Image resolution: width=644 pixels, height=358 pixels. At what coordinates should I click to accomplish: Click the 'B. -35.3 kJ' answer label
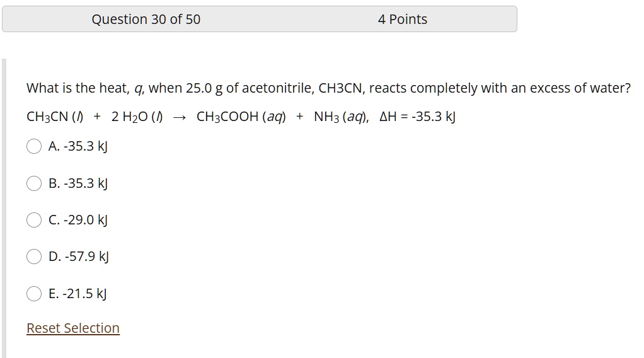click(x=78, y=183)
